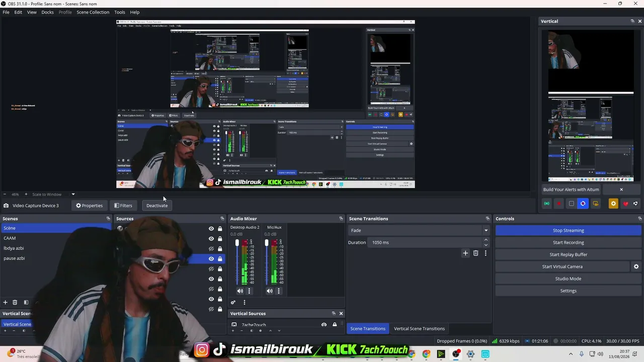644x362 pixels.
Task: Toggle 7ache7ouch vertical source visibility
Action: [x=324, y=325]
